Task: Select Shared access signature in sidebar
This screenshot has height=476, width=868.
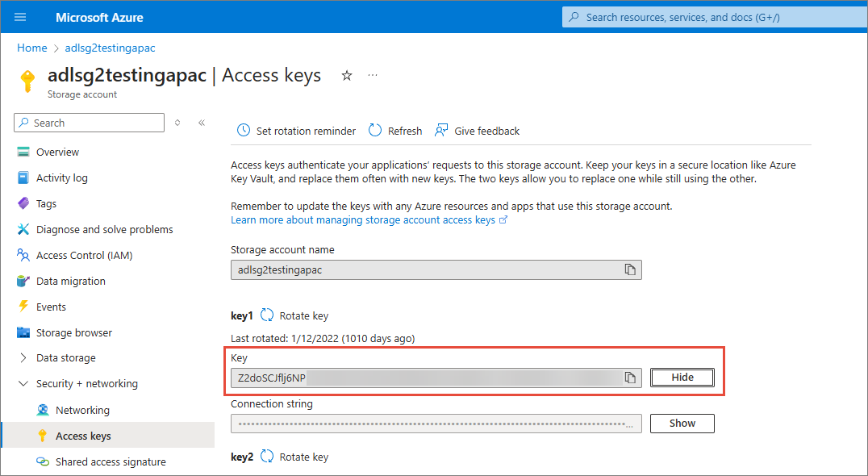Action: pos(111,461)
